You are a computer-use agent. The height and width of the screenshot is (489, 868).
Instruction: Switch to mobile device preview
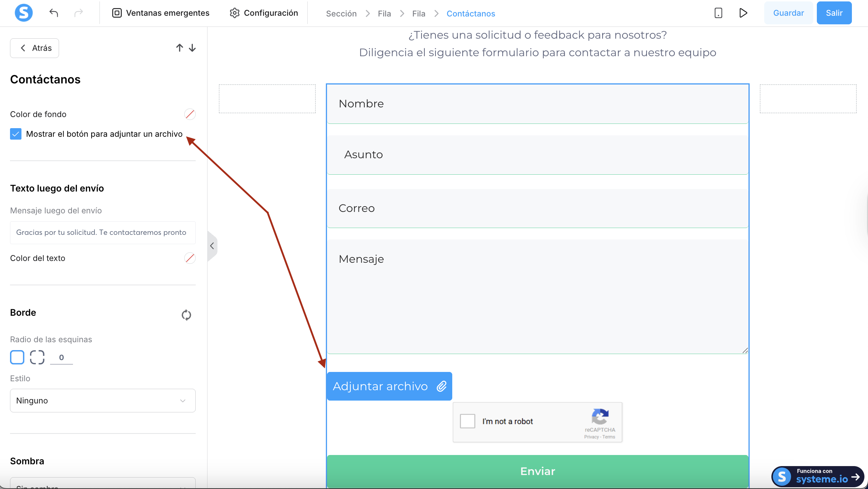click(x=718, y=13)
